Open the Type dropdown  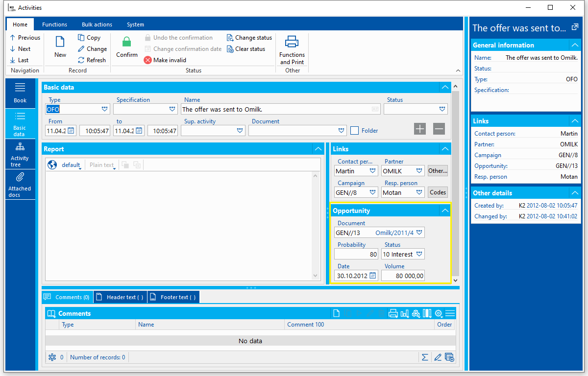tap(104, 109)
